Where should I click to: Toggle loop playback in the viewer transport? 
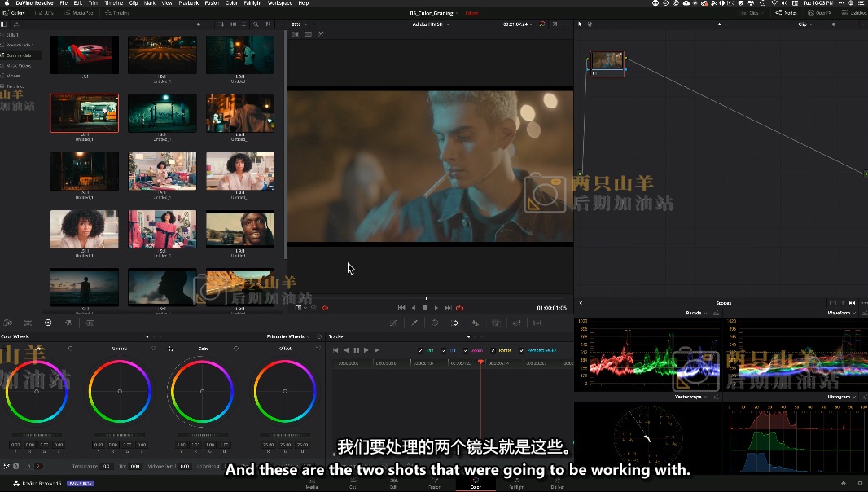[x=459, y=308]
